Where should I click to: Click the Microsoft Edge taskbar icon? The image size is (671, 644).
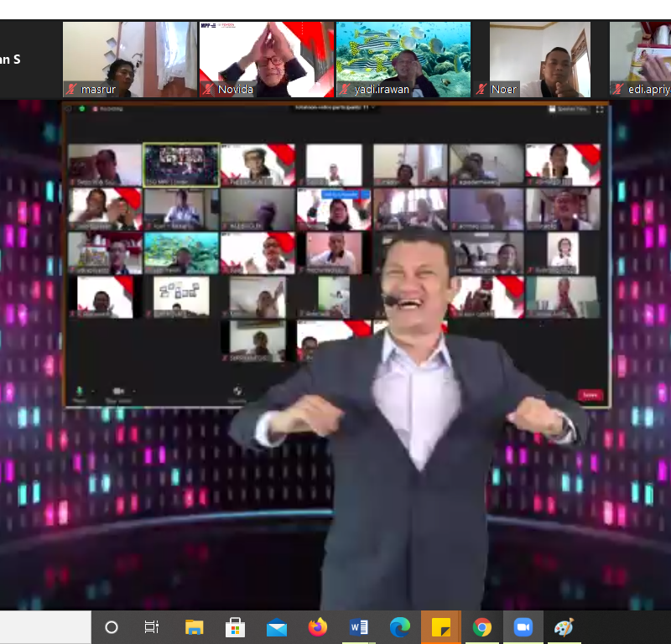click(400, 627)
